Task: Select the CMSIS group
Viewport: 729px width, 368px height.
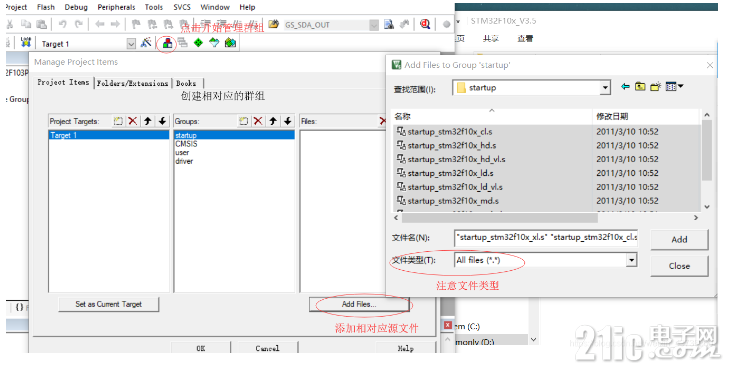Action: (x=186, y=144)
